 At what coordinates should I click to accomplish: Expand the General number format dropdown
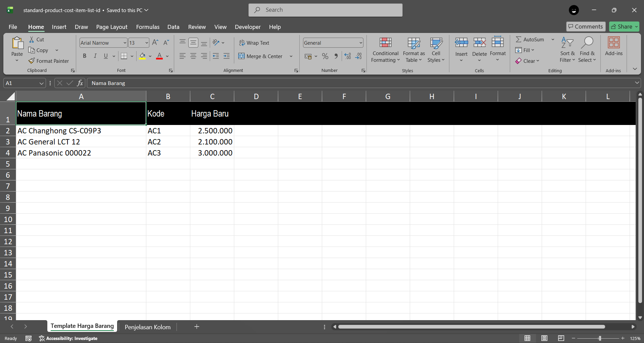coord(361,43)
